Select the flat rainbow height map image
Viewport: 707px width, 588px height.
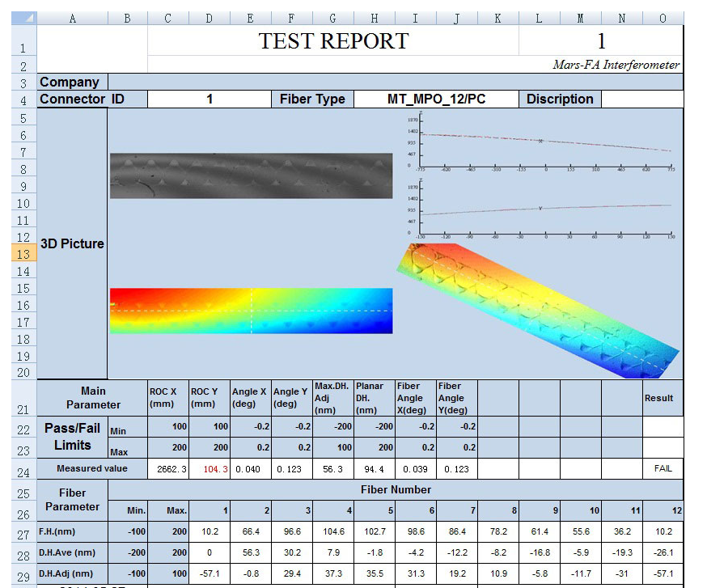point(251,311)
